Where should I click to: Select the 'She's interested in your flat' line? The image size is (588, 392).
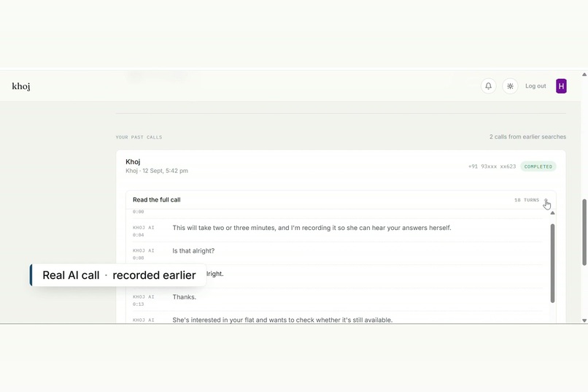282,320
